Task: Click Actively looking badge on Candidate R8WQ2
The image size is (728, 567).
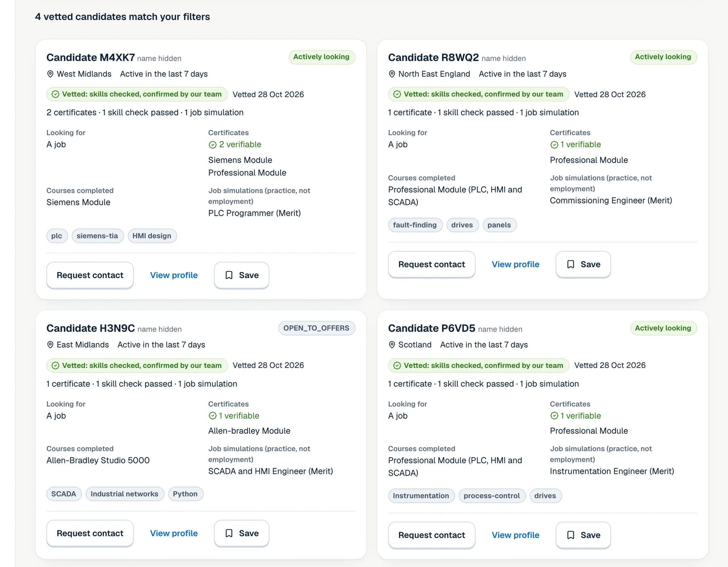Action: [663, 57]
